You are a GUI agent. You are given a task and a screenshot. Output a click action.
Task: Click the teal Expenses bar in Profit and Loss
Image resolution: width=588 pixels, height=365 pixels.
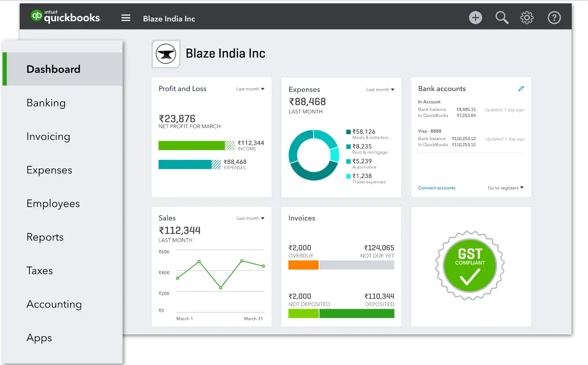click(190, 164)
